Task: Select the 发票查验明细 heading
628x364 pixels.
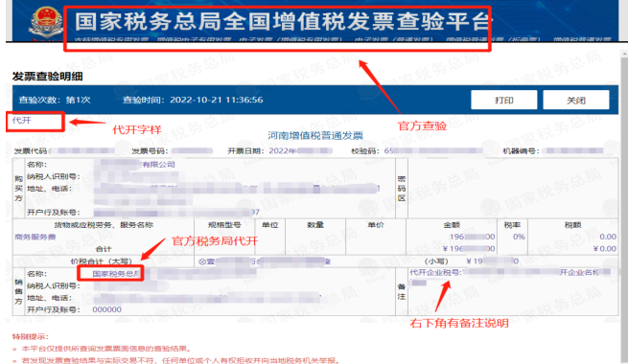Action: pos(47,77)
